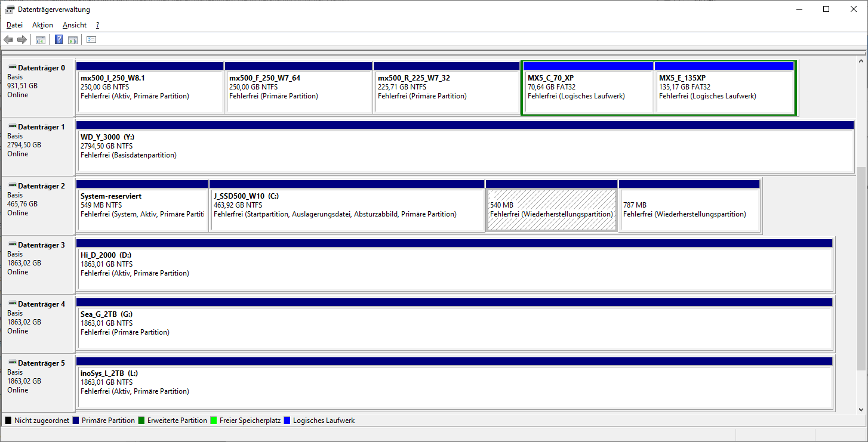Select the Hi_D_2000 (D:) volume
The width and height of the screenshot is (868, 442).
point(454,264)
